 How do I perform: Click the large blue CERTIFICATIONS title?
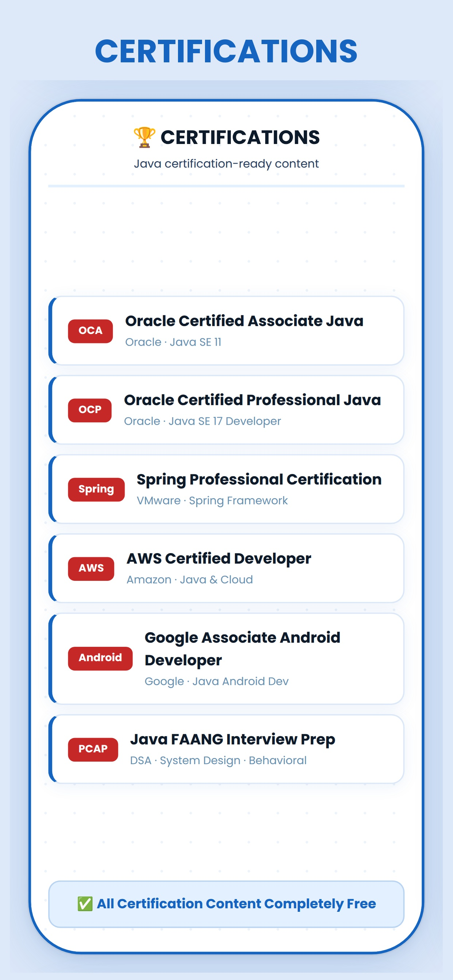(x=226, y=51)
